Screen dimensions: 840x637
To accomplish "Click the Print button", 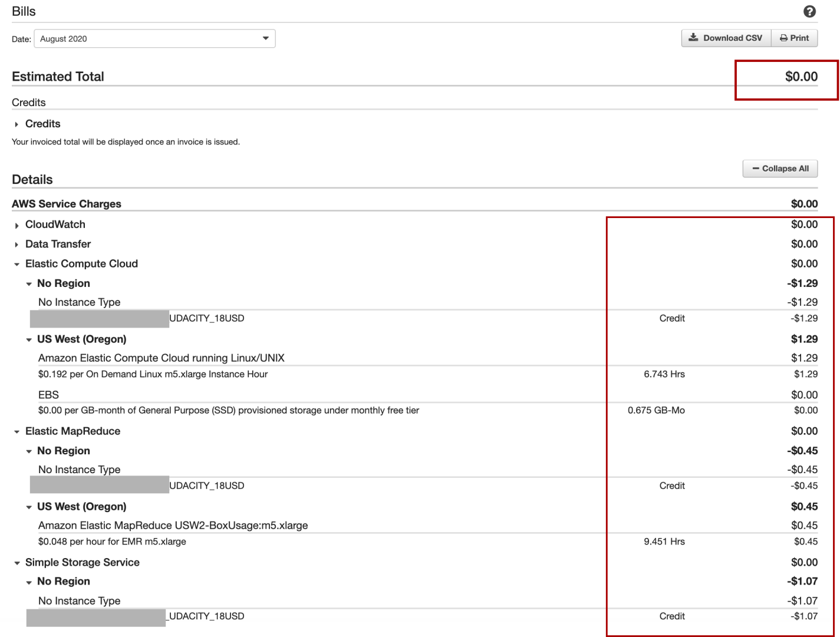I will click(794, 38).
